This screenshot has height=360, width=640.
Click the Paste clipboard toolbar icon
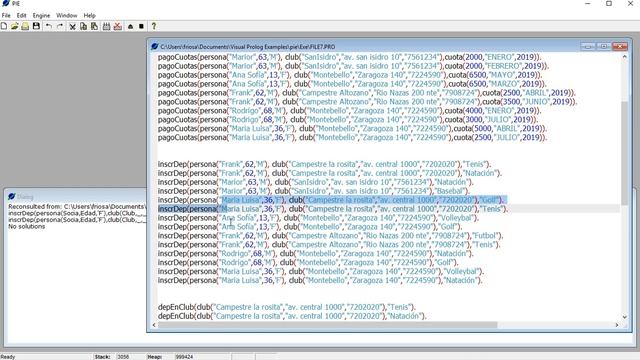pos(94,26)
